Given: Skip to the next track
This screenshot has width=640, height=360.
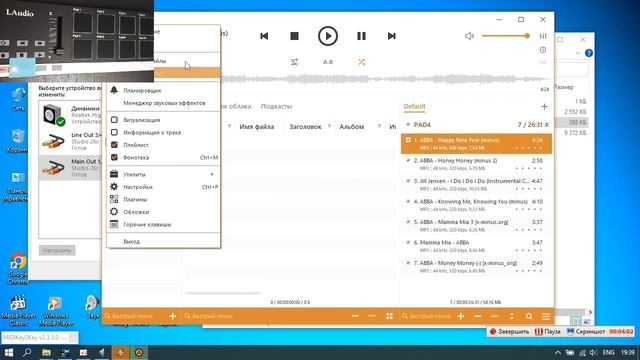Looking at the screenshot, I should coord(391,36).
